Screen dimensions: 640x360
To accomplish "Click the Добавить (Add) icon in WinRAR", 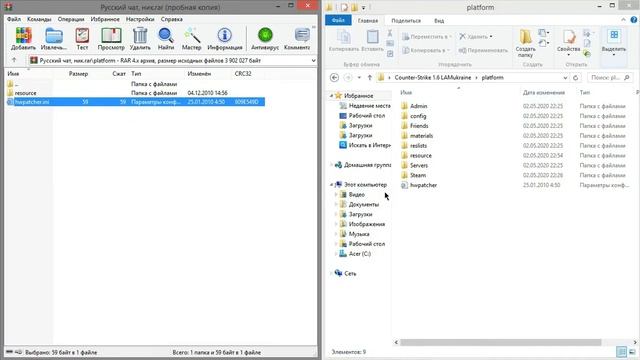I will [x=23, y=39].
